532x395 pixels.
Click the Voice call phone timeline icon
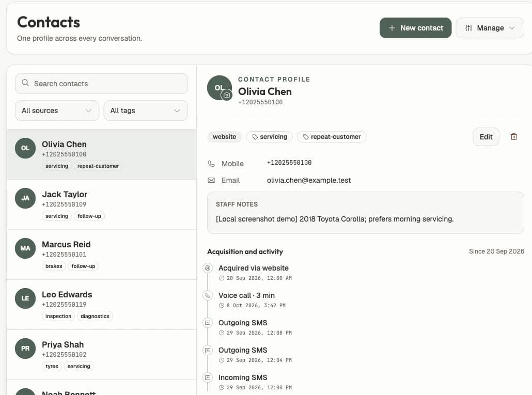pyautogui.click(x=208, y=295)
